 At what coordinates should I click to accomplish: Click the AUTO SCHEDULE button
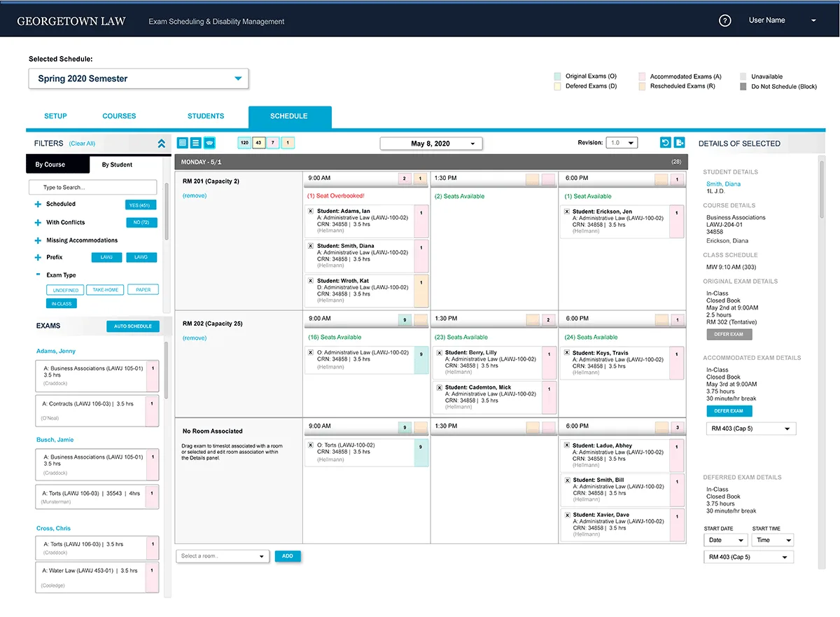[133, 326]
